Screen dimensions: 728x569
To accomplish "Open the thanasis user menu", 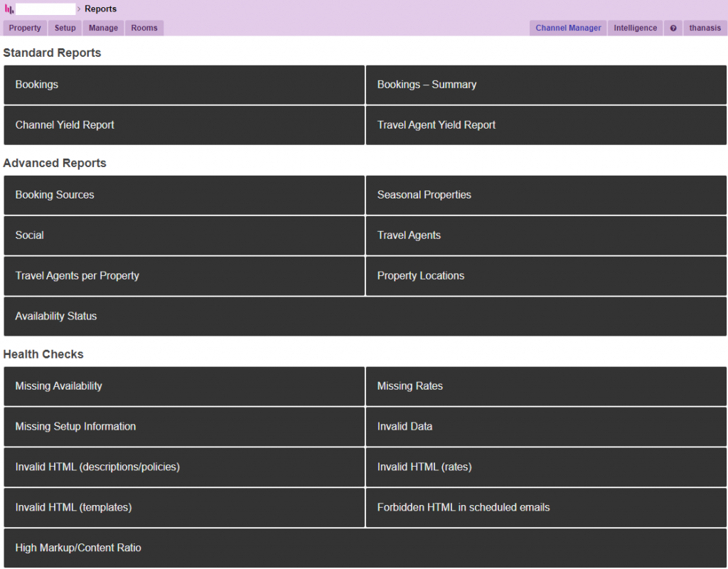I will point(705,28).
